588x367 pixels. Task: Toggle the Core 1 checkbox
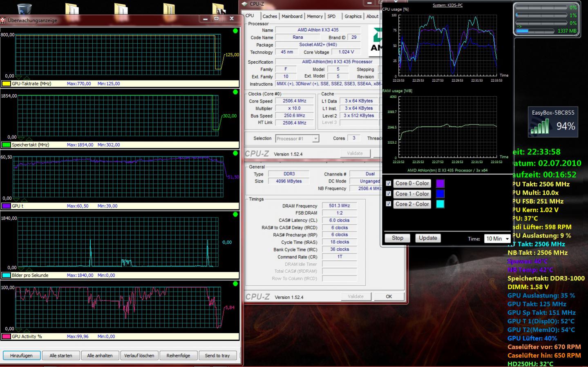pyautogui.click(x=389, y=194)
